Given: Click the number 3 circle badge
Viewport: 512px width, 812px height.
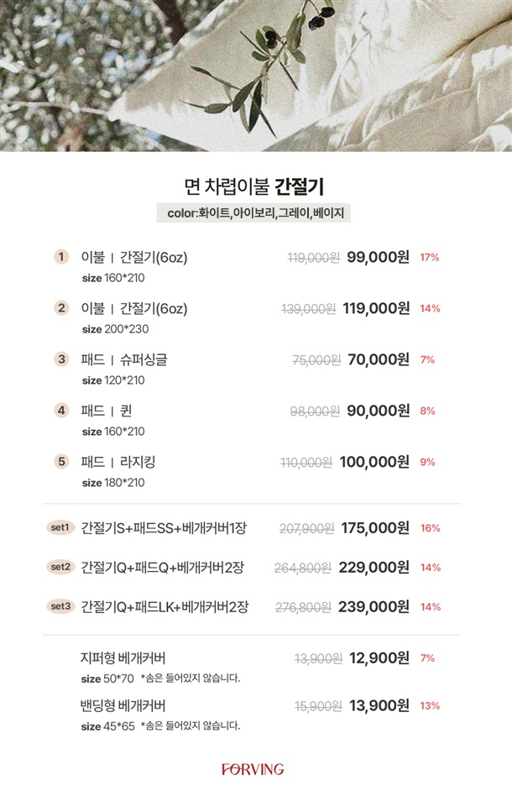Looking at the screenshot, I should 61,359.
